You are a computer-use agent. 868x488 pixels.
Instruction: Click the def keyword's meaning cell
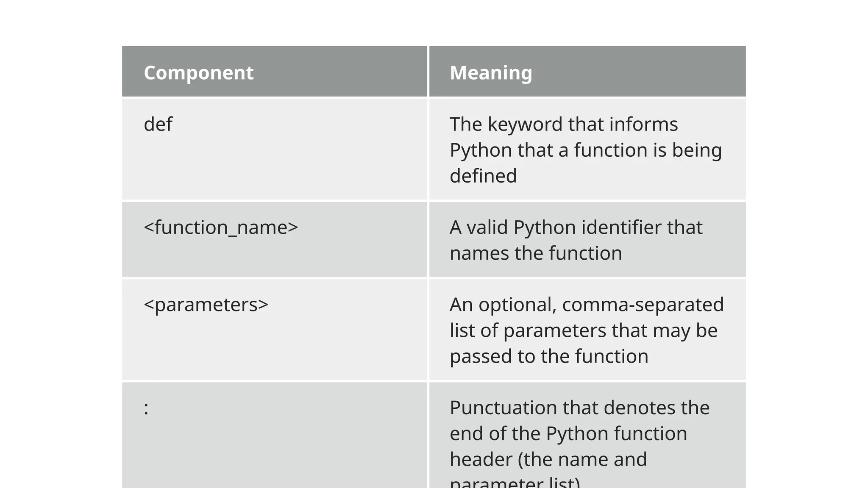pyautogui.click(x=586, y=150)
